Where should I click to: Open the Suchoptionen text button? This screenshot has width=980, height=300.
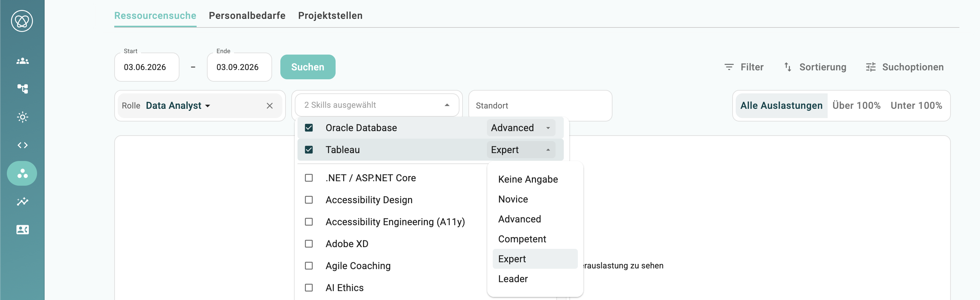(913, 67)
